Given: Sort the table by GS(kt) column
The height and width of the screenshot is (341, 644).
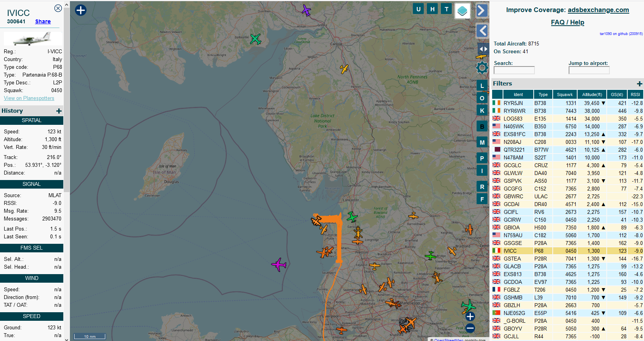Looking at the screenshot, I should (x=617, y=94).
